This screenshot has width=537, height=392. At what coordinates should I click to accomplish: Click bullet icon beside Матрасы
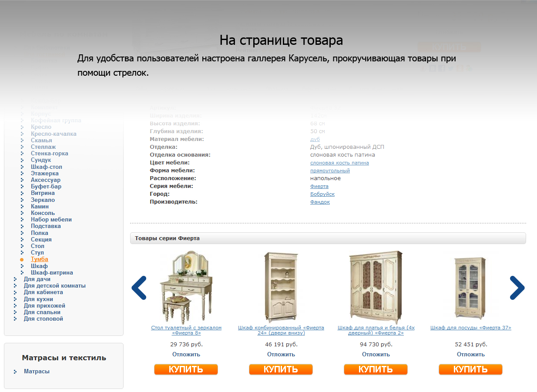[15, 372]
